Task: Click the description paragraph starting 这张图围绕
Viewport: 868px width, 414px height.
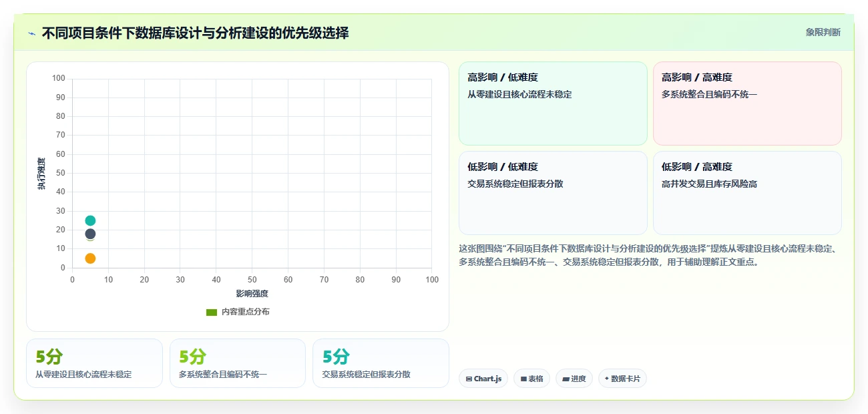Action: pyautogui.click(x=648, y=255)
